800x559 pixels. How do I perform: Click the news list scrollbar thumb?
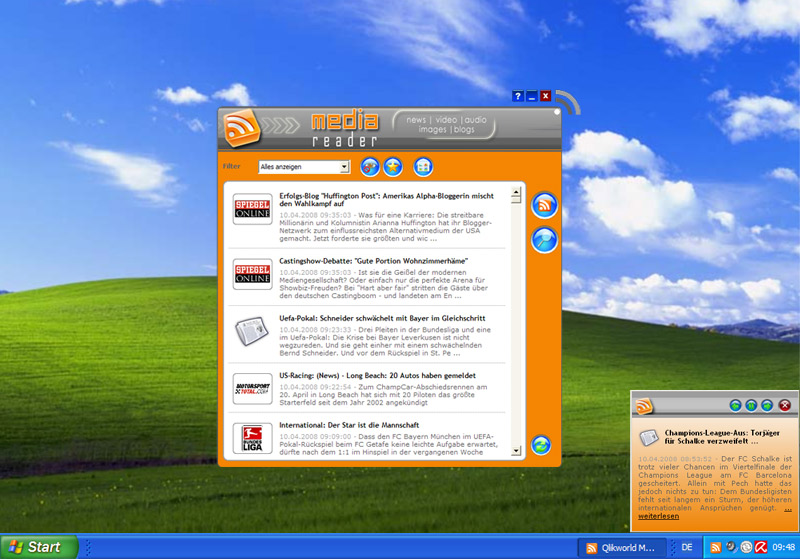click(516, 199)
